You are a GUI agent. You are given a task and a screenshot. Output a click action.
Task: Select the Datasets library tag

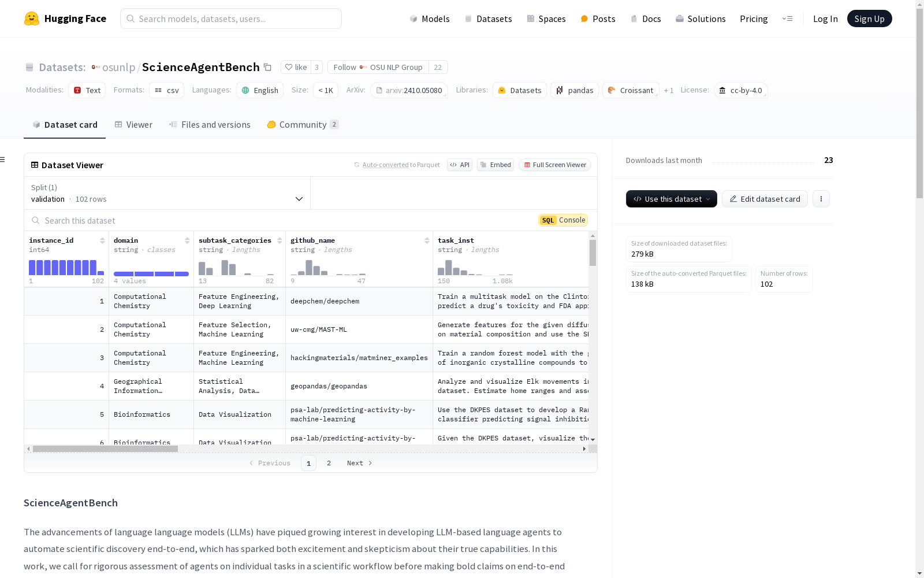(520, 90)
